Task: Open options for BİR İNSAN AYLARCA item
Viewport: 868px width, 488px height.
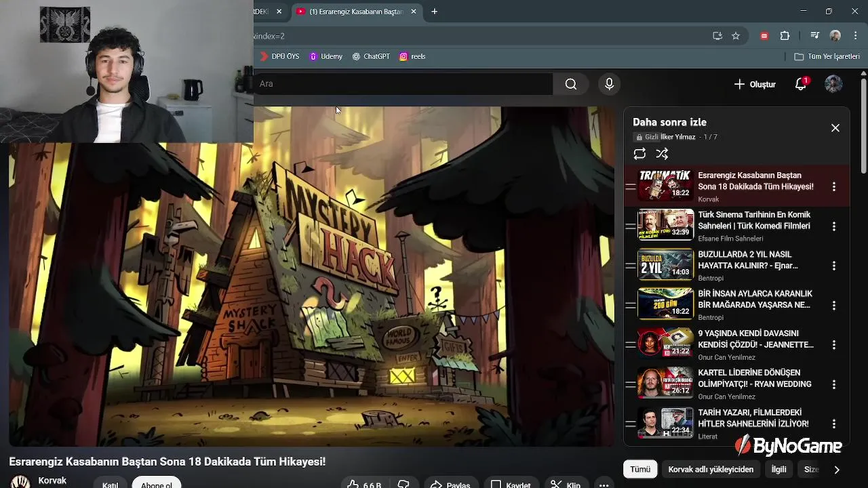Action: 834,306
